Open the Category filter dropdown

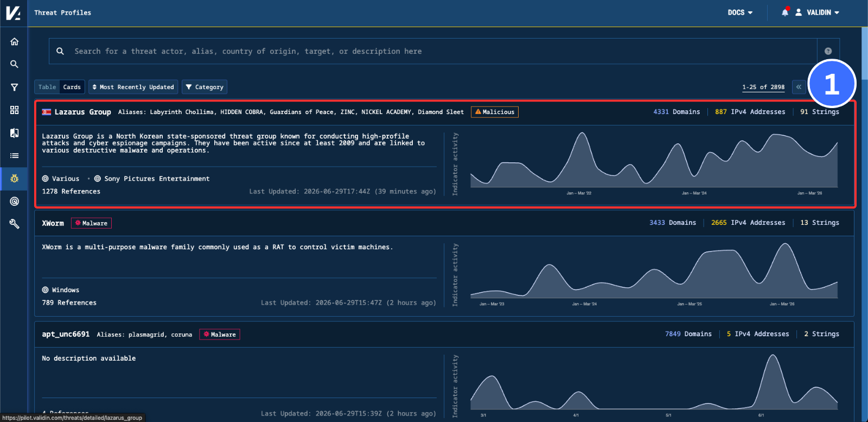click(205, 87)
